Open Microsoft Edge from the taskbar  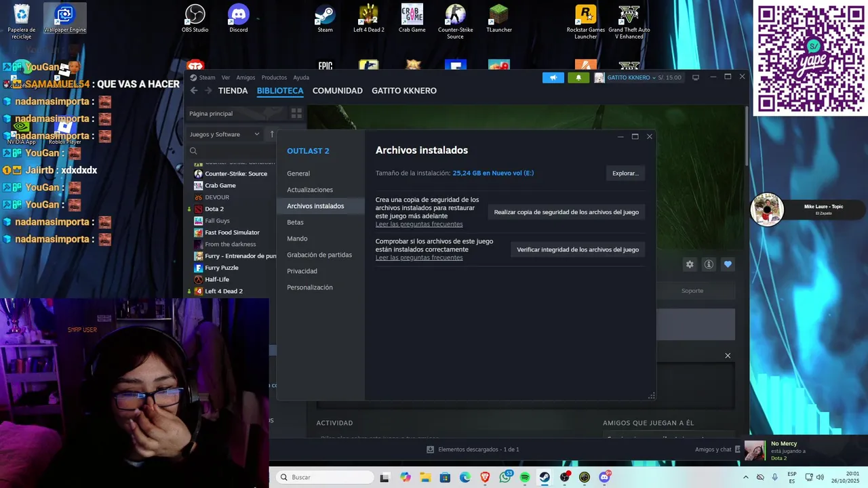tap(465, 477)
